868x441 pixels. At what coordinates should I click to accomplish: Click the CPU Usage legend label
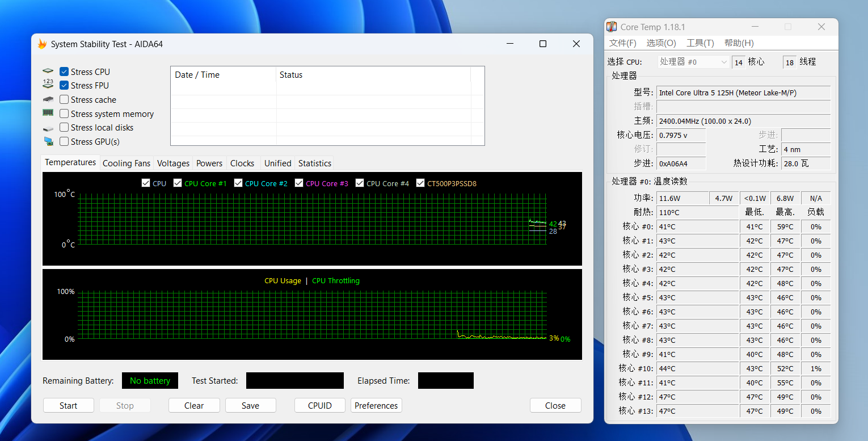click(x=283, y=280)
